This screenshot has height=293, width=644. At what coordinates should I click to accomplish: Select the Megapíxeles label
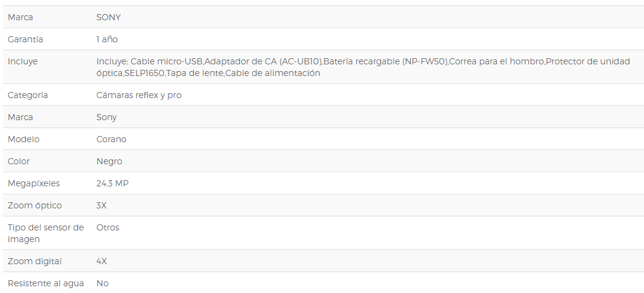click(34, 183)
